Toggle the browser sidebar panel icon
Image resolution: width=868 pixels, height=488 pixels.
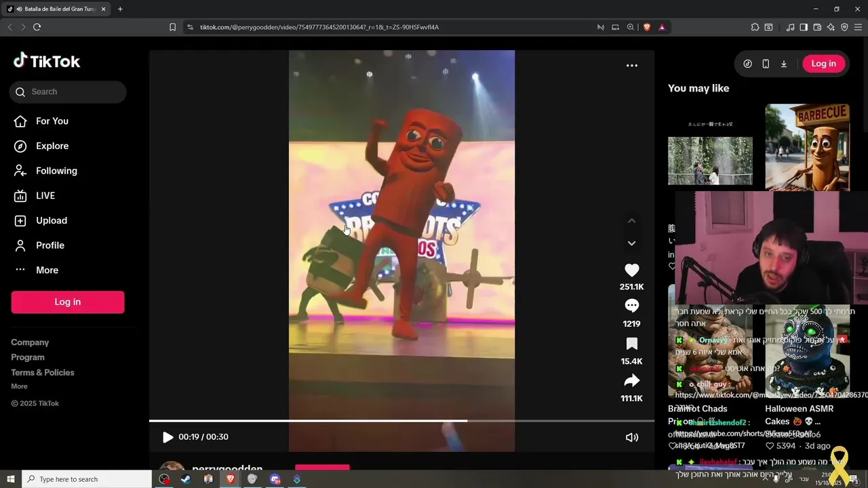coord(804,27)
